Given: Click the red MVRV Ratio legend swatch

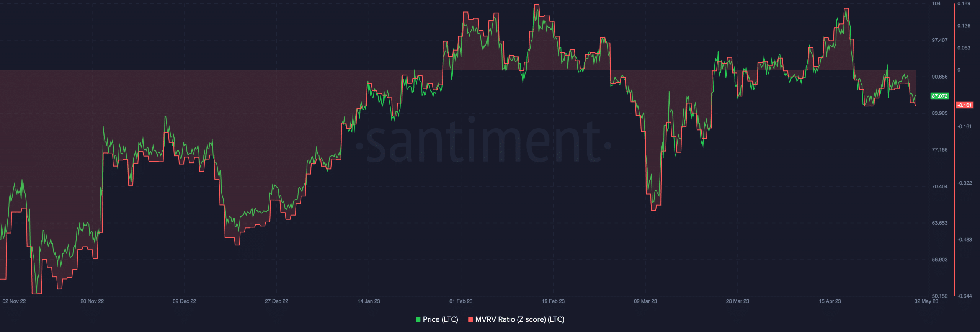Looking at the screenshot, I should point(470,319).
